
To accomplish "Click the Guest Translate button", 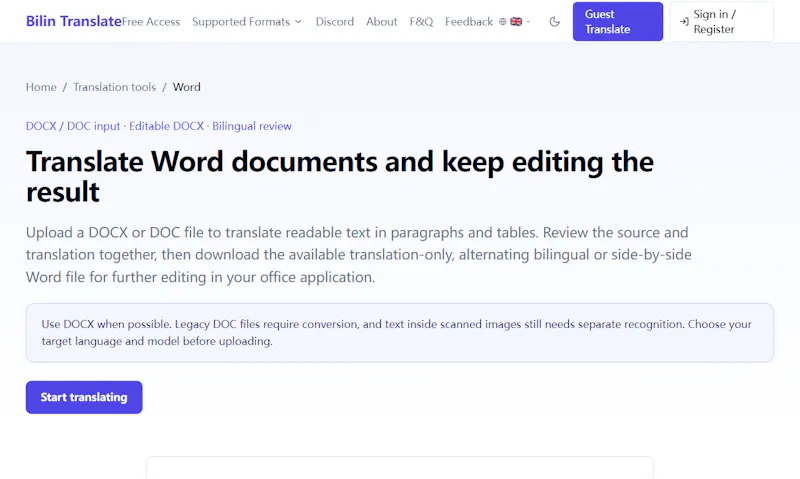I will (618, 21).
